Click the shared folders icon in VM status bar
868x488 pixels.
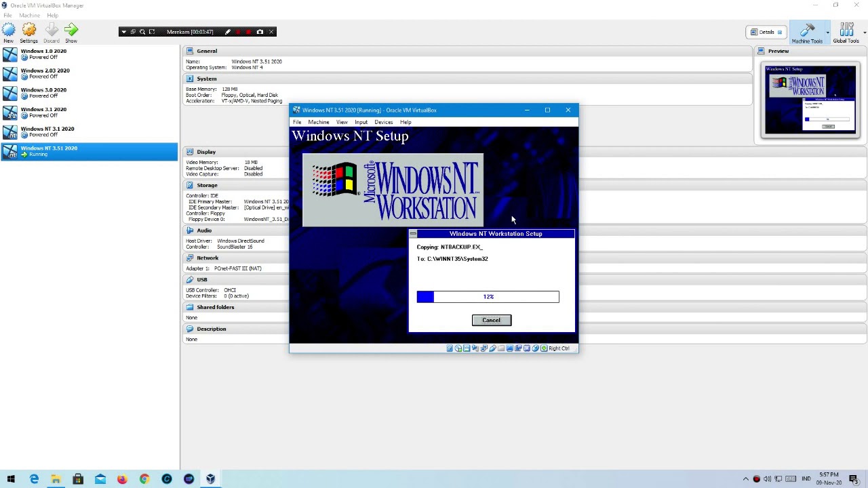pos(501,348)
